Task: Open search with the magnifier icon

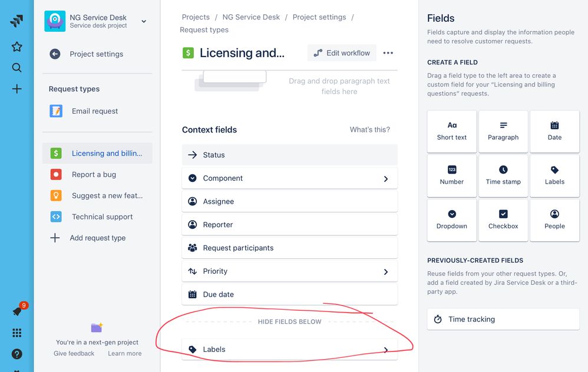Action: click(x=16, y=68)
